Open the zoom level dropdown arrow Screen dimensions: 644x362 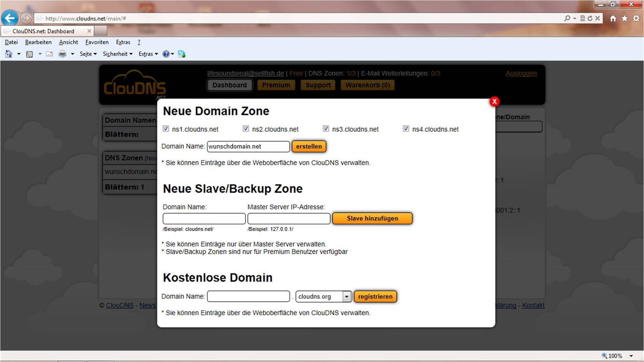(631, 356)
